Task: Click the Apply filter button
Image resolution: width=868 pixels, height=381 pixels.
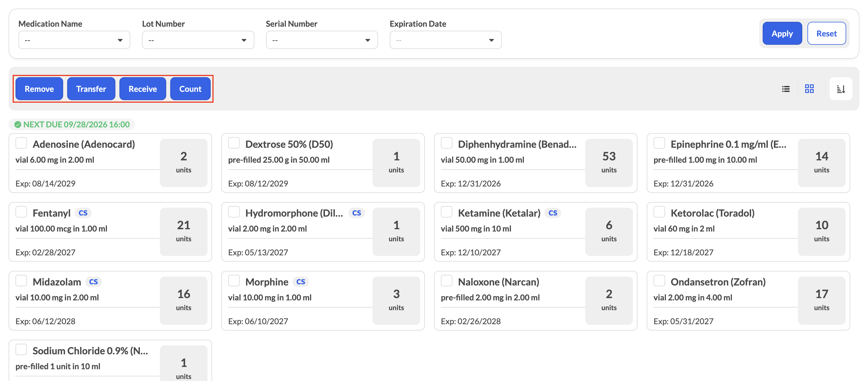Action: point(782,33)
